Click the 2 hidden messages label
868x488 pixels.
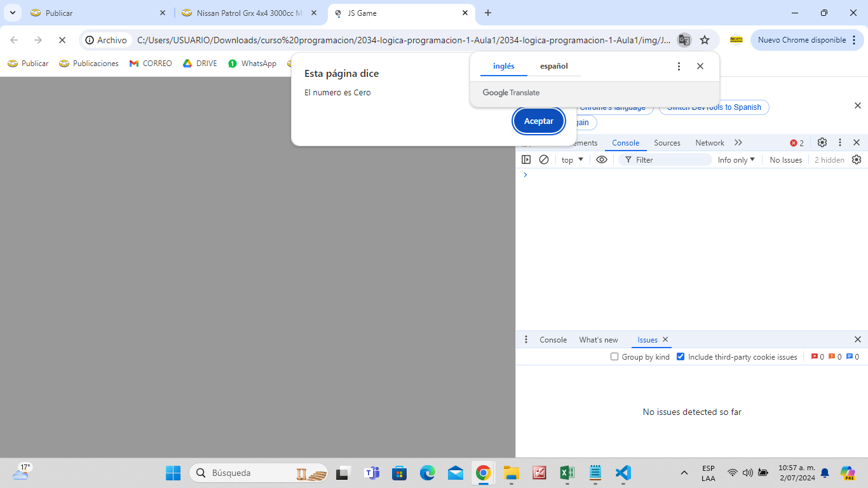tap(829, 160)
